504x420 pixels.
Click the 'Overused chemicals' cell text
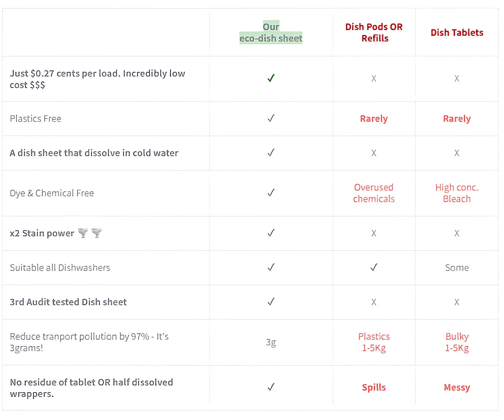click(x=374, y=193)
